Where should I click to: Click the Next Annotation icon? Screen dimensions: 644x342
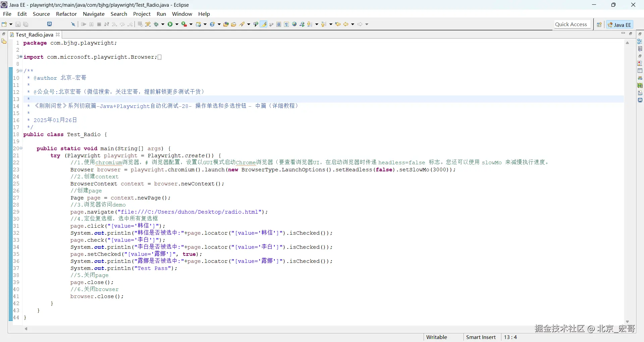pos(310,24)
